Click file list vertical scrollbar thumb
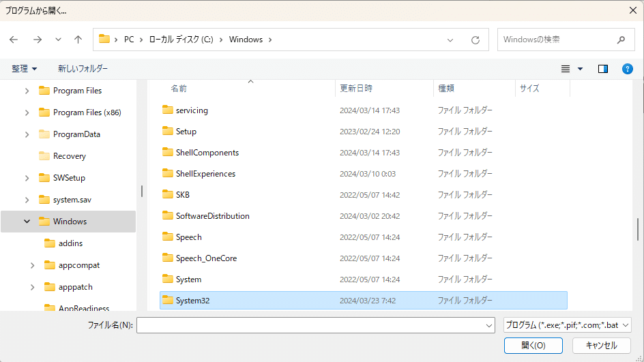 [638, 230]
